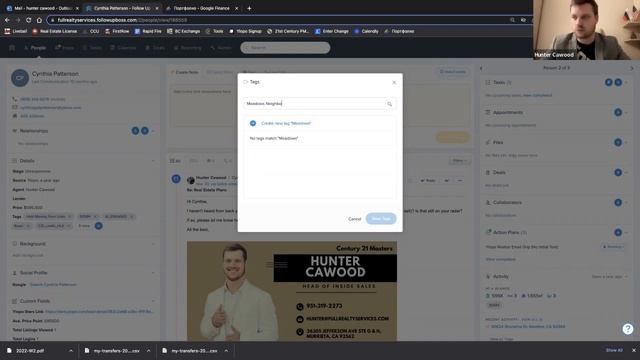Screen dimensions: 640x360
Task: Expand options for 2022-W2.pdf download
Action: 71,351
